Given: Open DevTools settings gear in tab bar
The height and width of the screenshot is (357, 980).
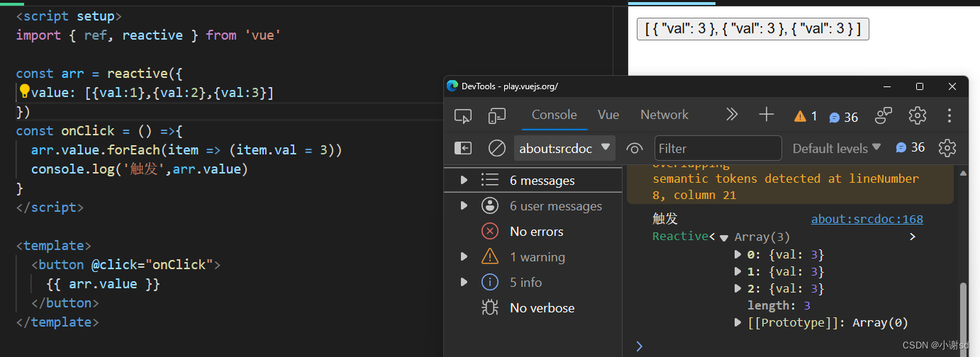Looking at the screenshot, I should point(918,115).
